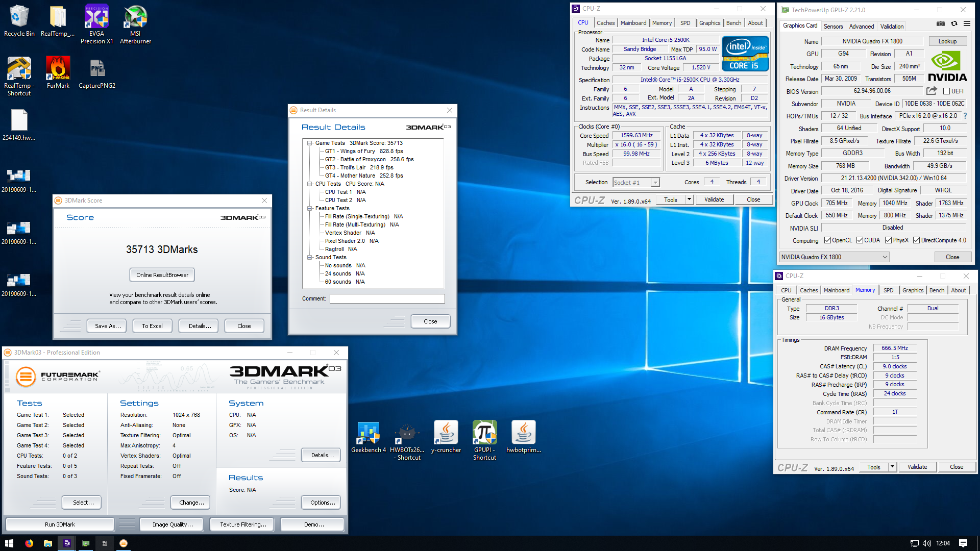The height and width of the screenshot is (551, 980).
Task: Open the RealTemp folder on the desktop
Action: pos(58,20)
